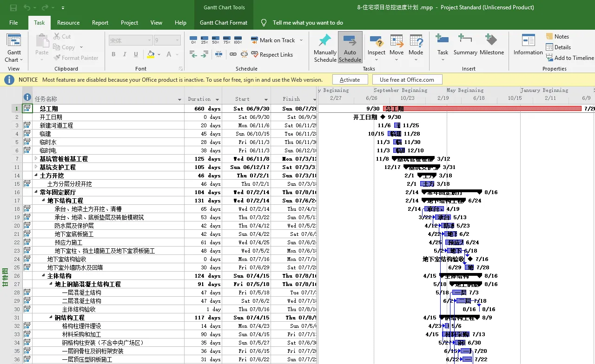This screenshot has width=595, height=364.
Task: Open the Font dialog launcher
Action: point(180,69)
